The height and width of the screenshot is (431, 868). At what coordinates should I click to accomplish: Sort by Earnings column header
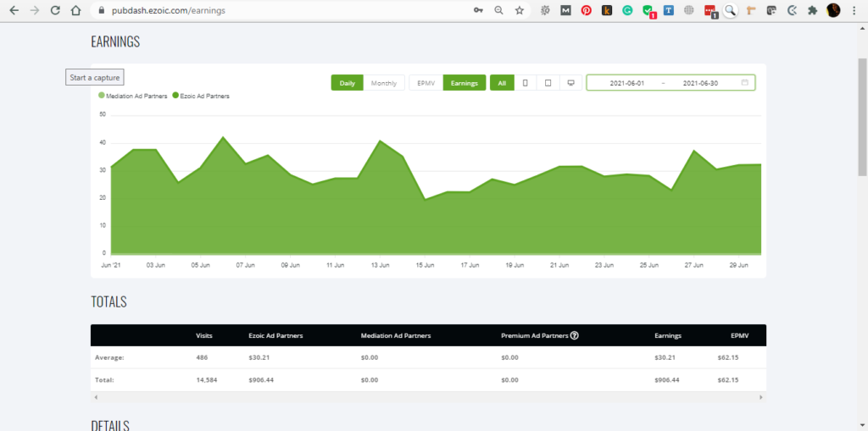668,335
